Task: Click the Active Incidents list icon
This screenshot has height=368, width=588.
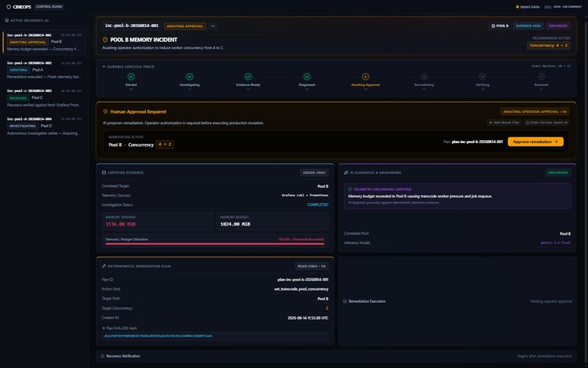Action: 7,20
